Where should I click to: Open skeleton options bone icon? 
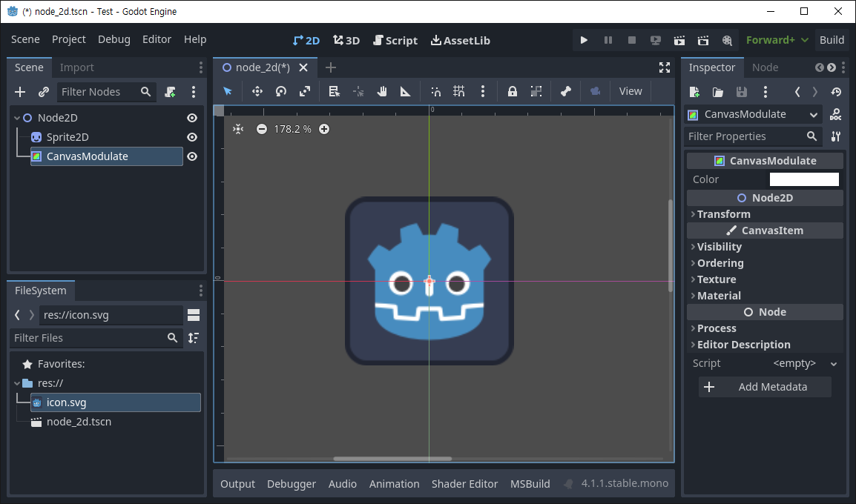coord(565,91)
